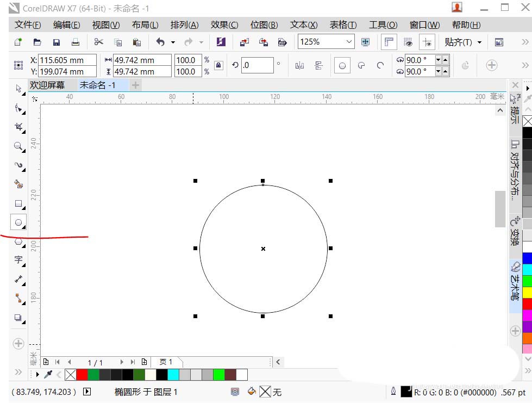The width and height of the screenshot is (532, 403).
Task: Click the Save floppy disk icon
Action: tap(57, 42)
